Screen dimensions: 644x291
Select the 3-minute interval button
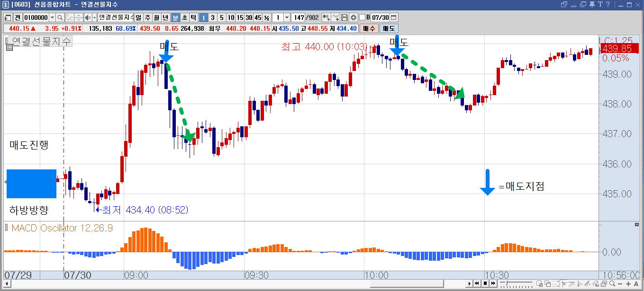click(213, 18)
